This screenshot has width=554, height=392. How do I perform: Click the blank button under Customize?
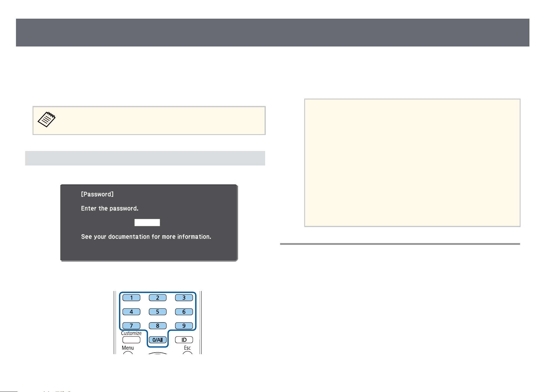131,340
